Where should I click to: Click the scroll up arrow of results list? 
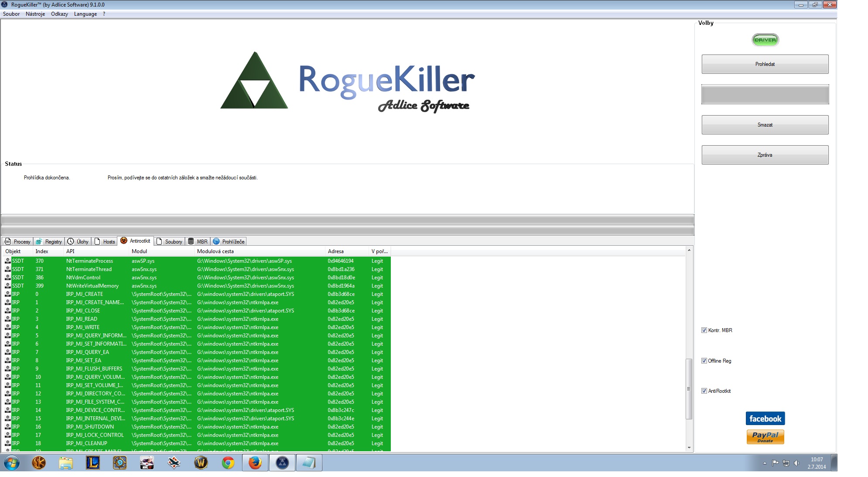(689, 250)
